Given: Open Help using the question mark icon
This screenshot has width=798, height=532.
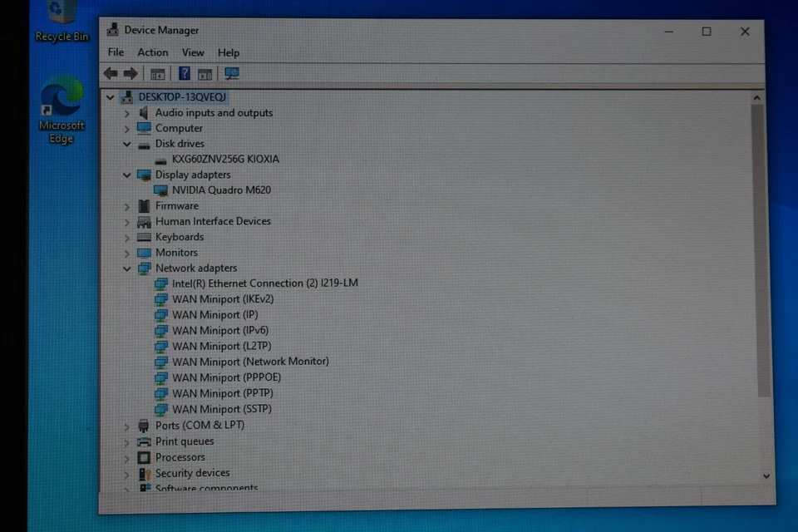Looking at the screenshot, I should (x=184, y=73).
